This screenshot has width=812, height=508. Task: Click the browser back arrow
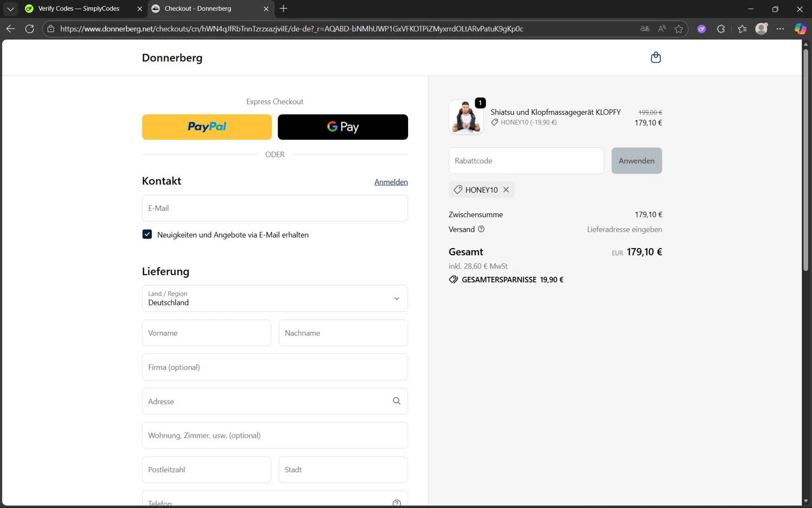[x=10, y=29]
